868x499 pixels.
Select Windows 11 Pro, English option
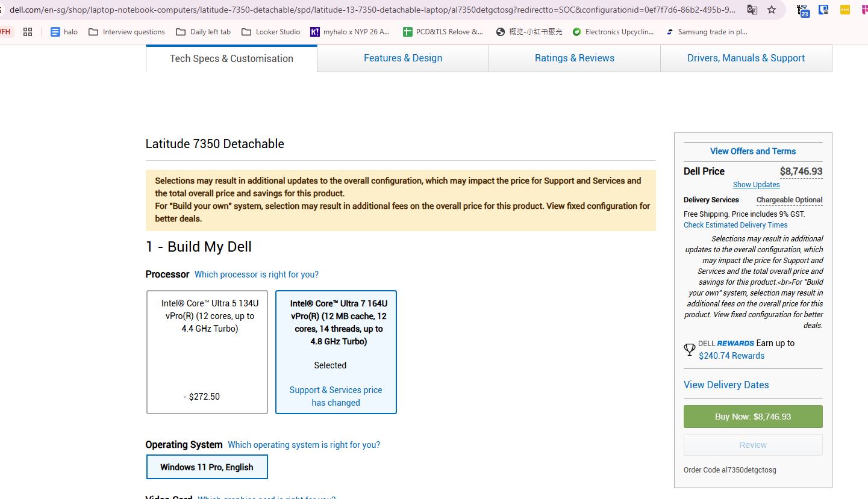207,467
